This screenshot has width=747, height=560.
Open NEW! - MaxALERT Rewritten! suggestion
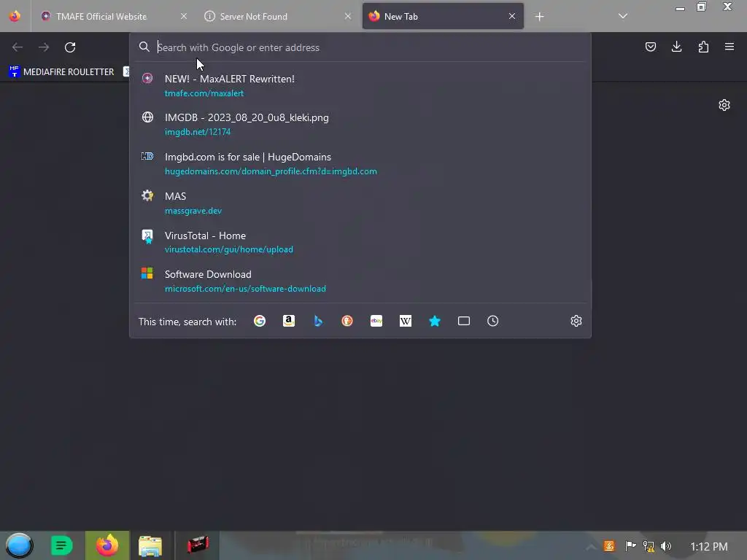pyautogui.click(x=360, y=86)
